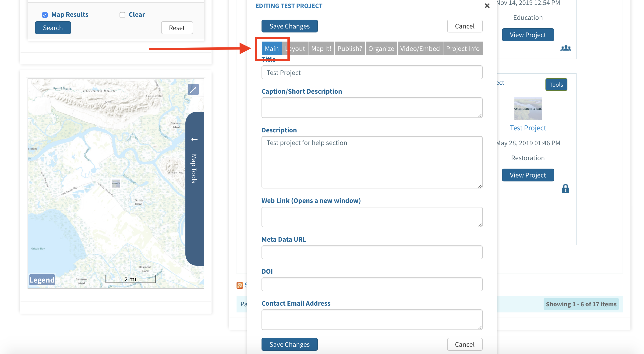Check the Clear checkbox
Viewport: 644px width, 354px height.
pos(122,15)
